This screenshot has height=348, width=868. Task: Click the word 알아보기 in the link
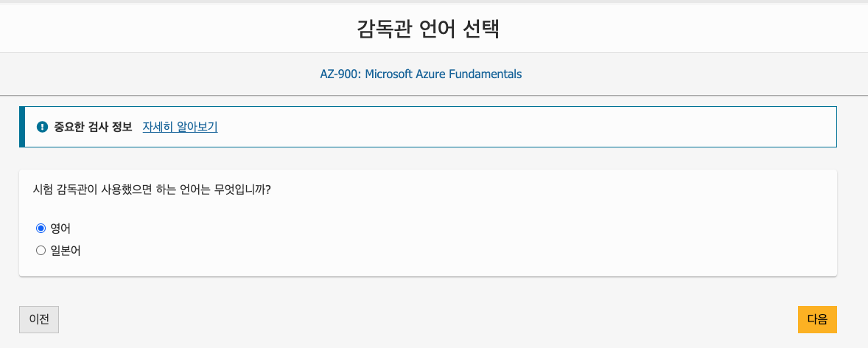tap(197, 127)
